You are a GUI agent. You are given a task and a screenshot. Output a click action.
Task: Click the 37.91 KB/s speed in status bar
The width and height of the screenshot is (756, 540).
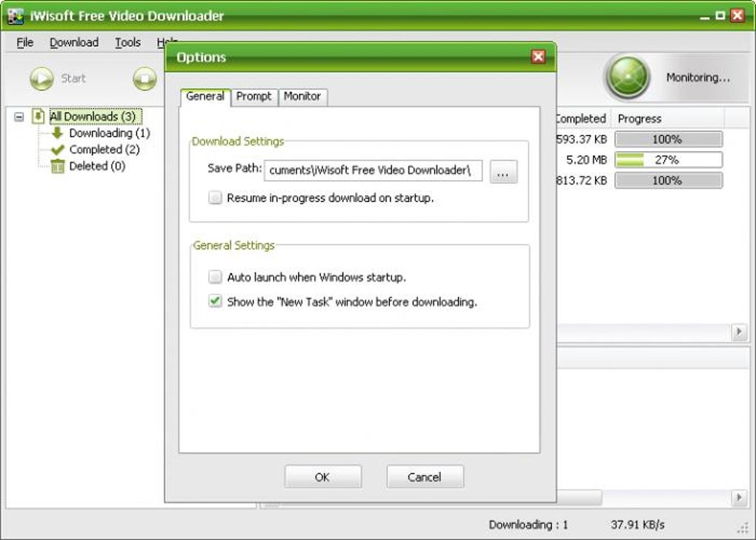(x=637, y=524)
